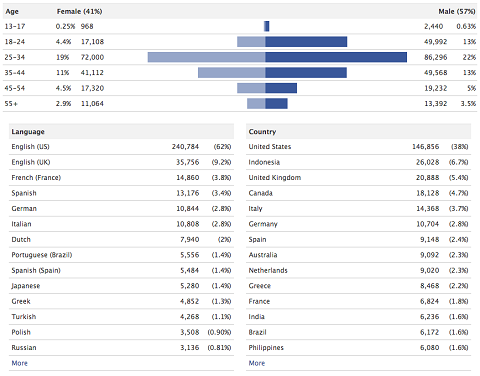
Task: Click the small male bar for age 13-17
Action: pos(267,26)
